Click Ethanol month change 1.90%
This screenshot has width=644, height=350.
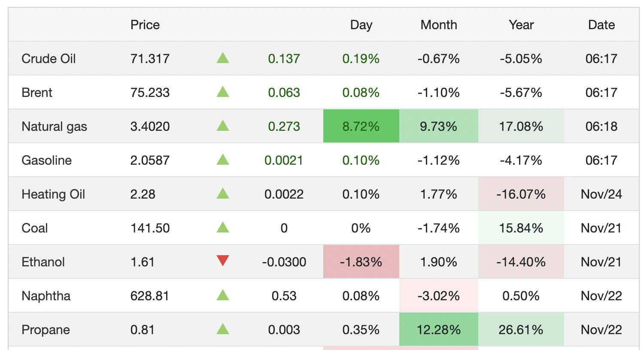click(x=439, y=262)
